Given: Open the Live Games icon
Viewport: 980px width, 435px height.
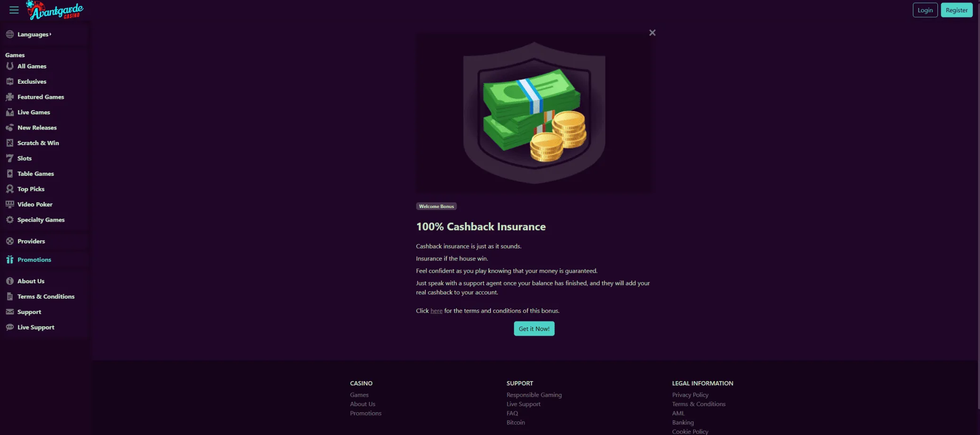Looking at the screenshot, I should pyautogui.click(x=10, y=113).
